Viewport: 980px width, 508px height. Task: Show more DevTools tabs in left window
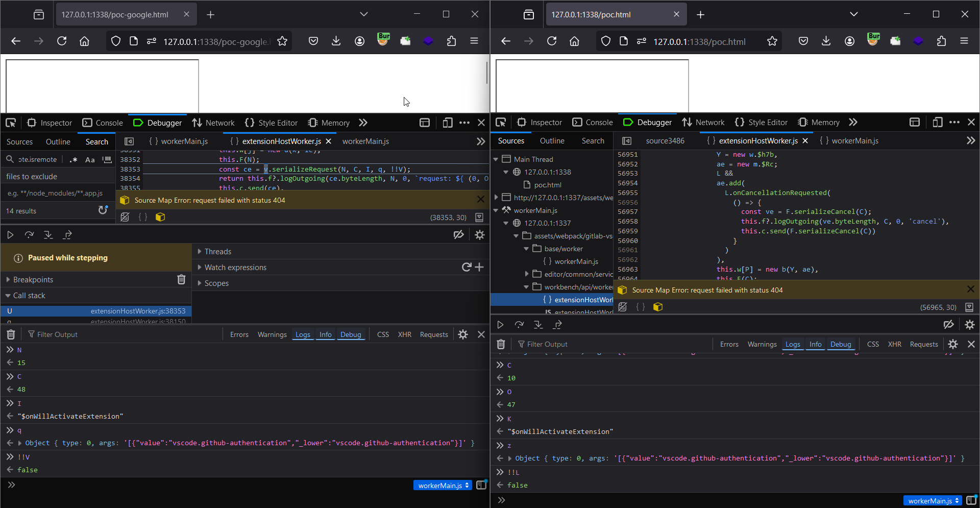[x=363, y=123]
